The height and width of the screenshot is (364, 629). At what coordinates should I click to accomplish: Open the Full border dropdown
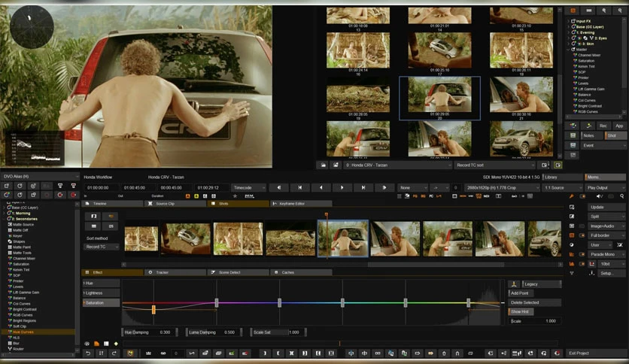606,235
